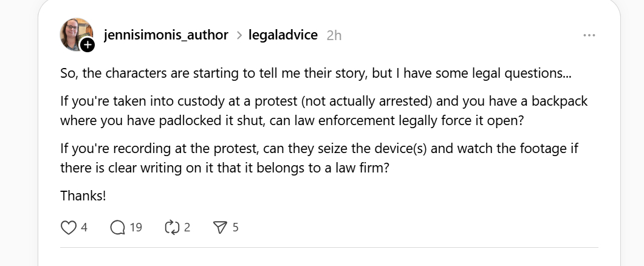Click the chevron arrow before legaladvice

coord(239,36)
